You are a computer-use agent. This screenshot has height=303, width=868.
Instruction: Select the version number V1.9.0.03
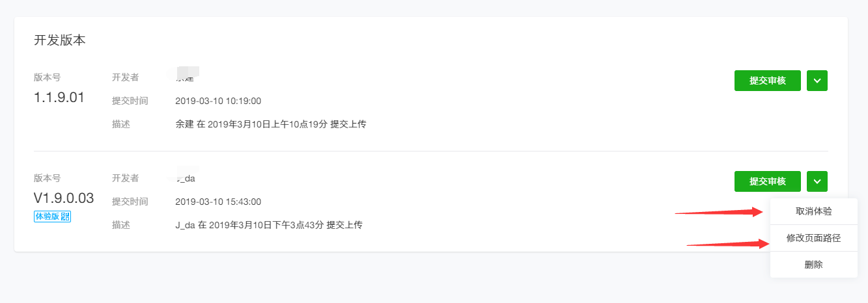pos(64,198)
